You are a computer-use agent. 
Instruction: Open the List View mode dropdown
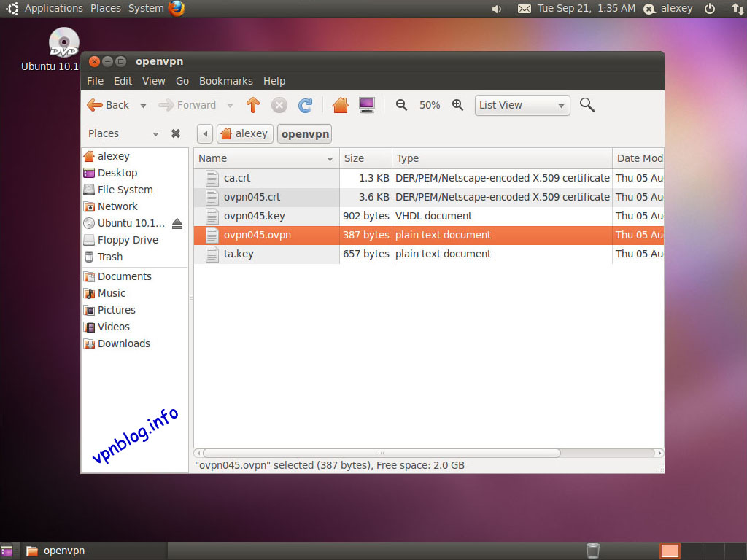pyautogui.click(x=522, y=105)
